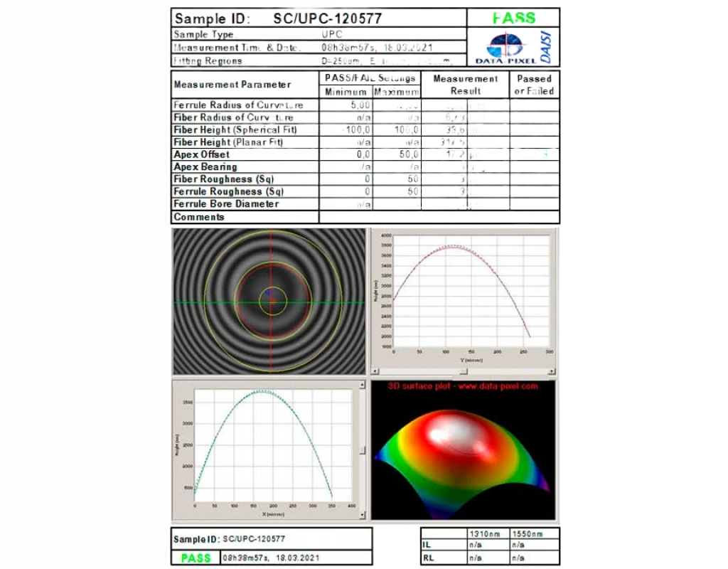
Task: Click maximum '100,0' for Fiber Height Spherical
Action: click(x=406, y=130)
